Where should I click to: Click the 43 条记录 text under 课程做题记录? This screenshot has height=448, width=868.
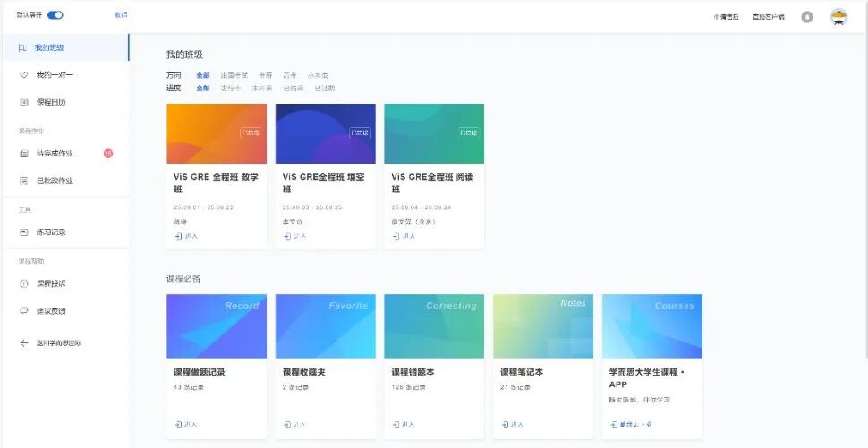[189, 388]
